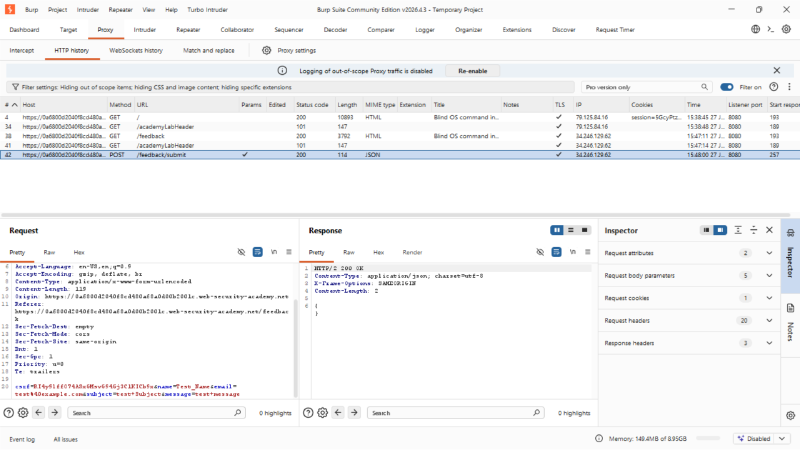Toggle hide non-printable icon in Response pane
The width and height of the screenshot is (800, 450).
pos(540,252)
